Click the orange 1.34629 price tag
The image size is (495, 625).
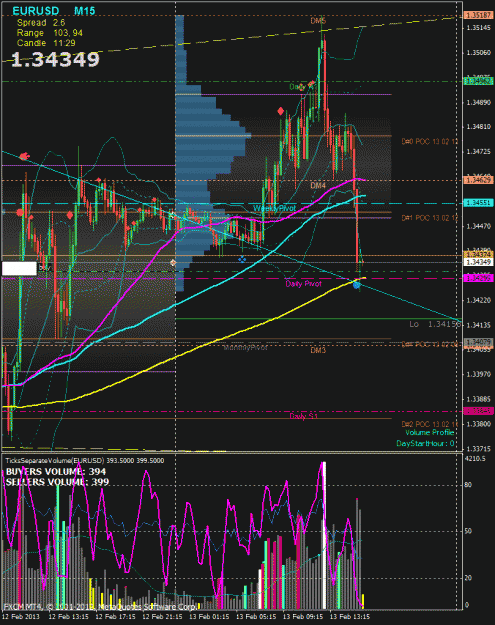pyautogui.click(x=478, y=181)
